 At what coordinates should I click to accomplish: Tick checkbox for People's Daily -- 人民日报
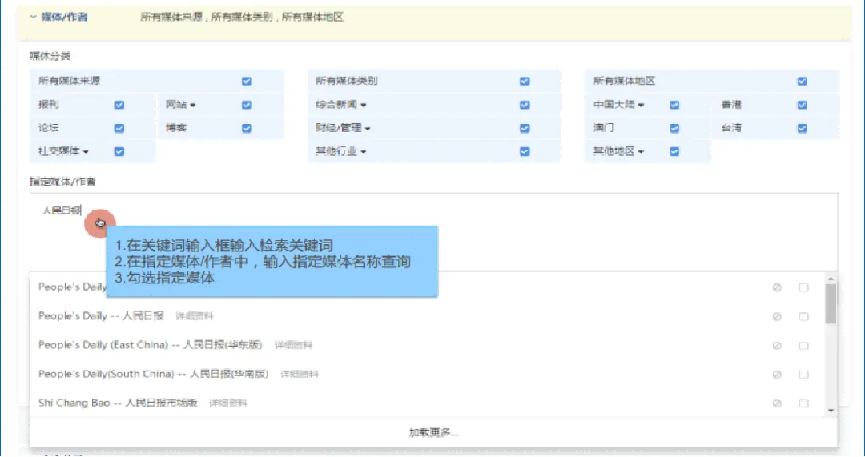coord(803,316)
